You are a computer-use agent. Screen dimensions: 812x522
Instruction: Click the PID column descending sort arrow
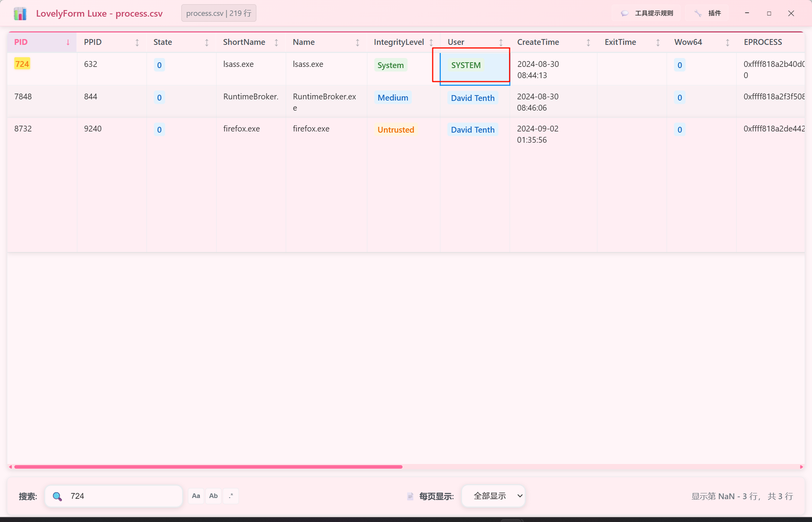[68, 43]
